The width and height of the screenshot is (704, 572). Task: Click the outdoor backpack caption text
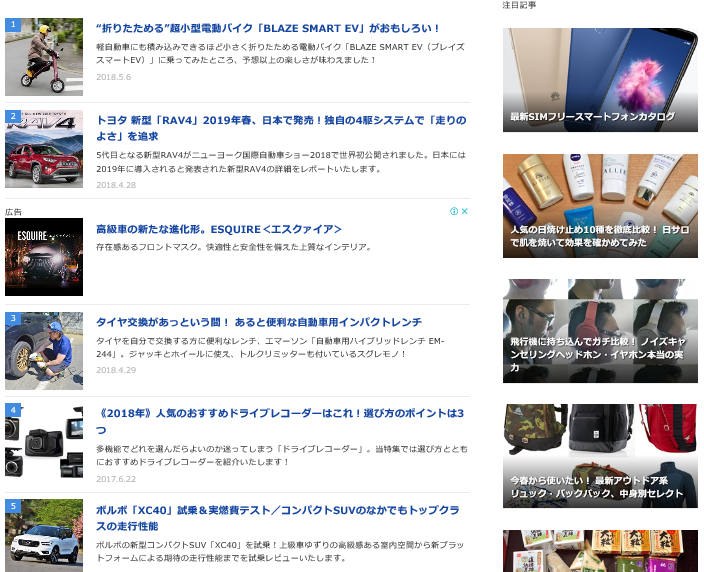(597, 487)
